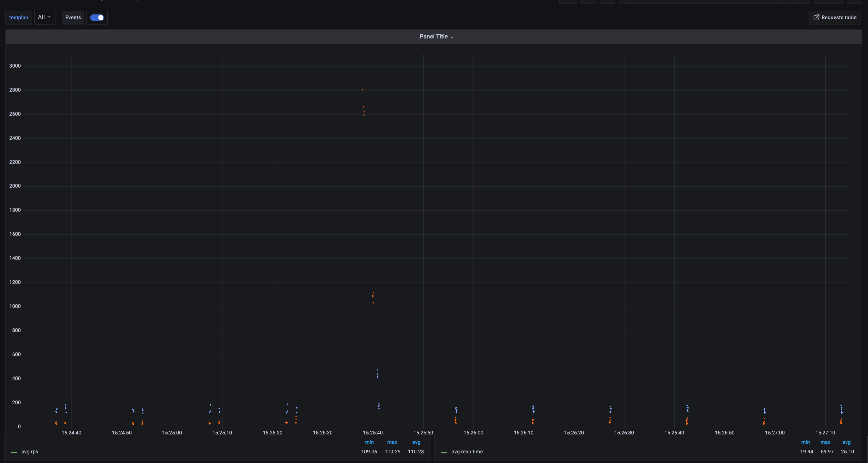The image size is (868, 463).
Task: Sort avg resp time legend by min header
Action: click(805, 442)
